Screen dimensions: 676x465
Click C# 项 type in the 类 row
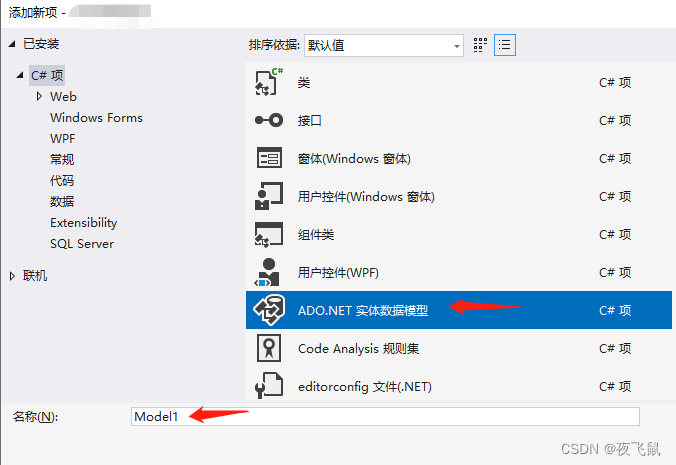pos(615,82)
